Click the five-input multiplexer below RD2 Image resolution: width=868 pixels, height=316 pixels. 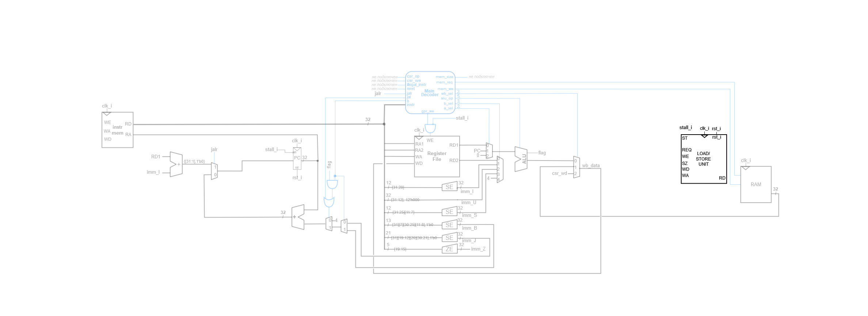click(500, 169)
